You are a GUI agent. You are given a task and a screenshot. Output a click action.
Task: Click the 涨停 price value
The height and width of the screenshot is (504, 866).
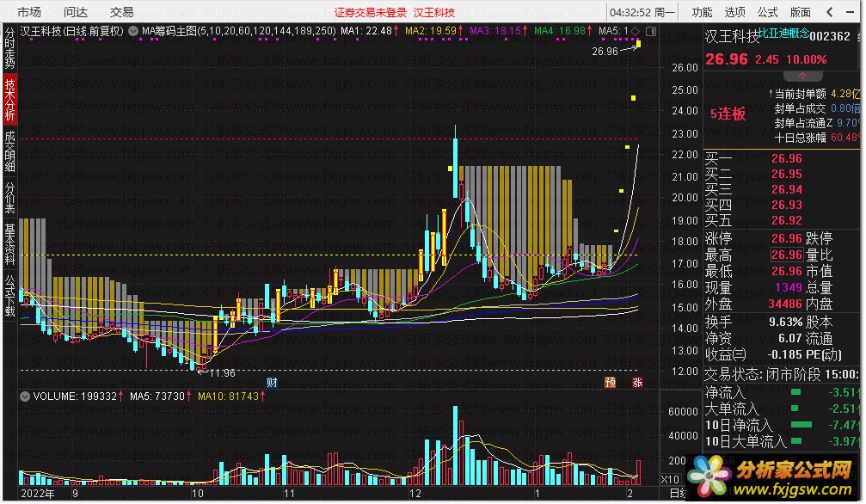[x=787, y=238]
